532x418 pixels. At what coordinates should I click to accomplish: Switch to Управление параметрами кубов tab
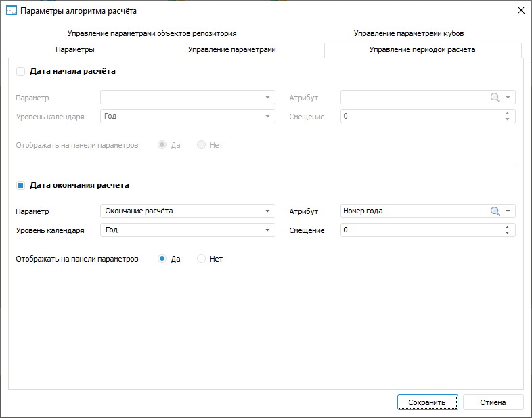pyautogui.click(x=408, y=33)
